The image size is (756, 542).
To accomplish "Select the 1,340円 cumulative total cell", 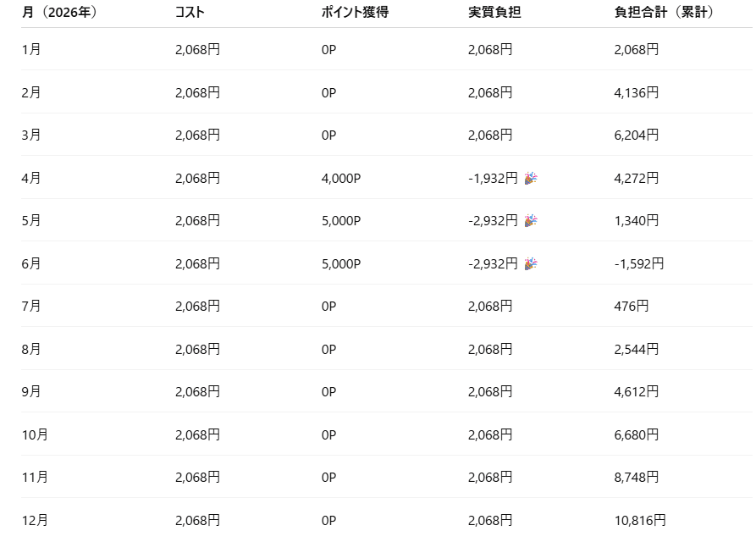I will tap(637, 220).
